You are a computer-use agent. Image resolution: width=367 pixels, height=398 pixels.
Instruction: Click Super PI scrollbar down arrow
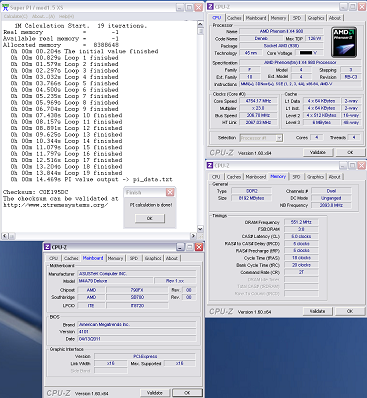click(200, 229)
